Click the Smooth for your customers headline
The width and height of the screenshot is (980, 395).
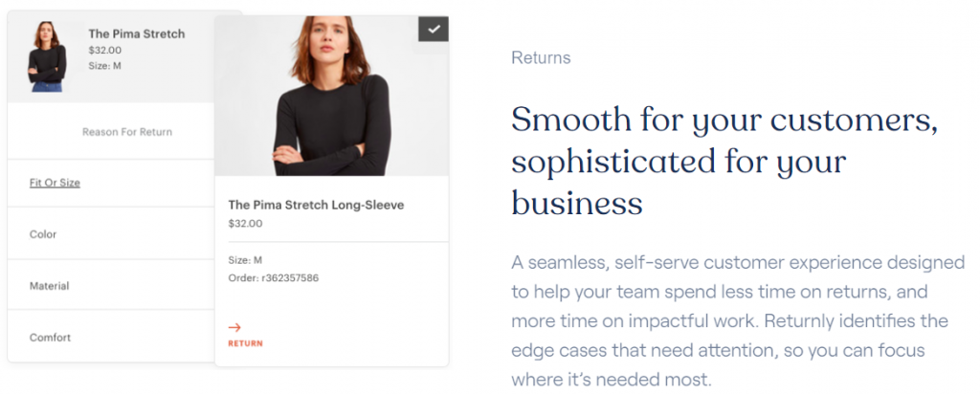point(724,162)
